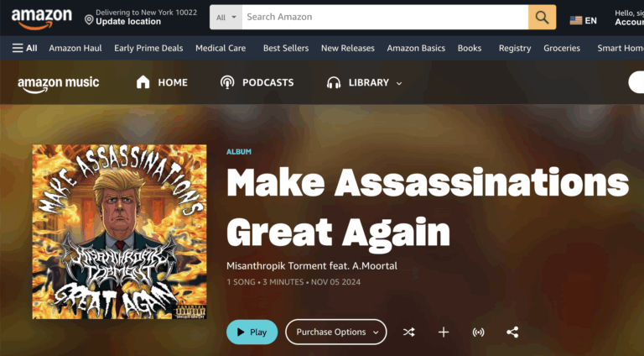Shuffle the album

[x=408, y=332]
